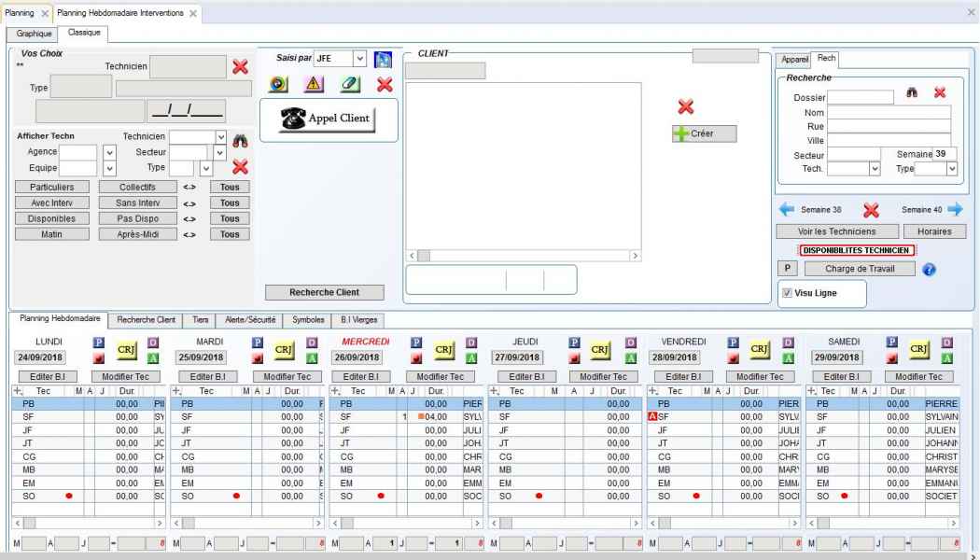Click the blue P icon for Samedi
This screenshot has width=980, height=560.
coord(892,343)
